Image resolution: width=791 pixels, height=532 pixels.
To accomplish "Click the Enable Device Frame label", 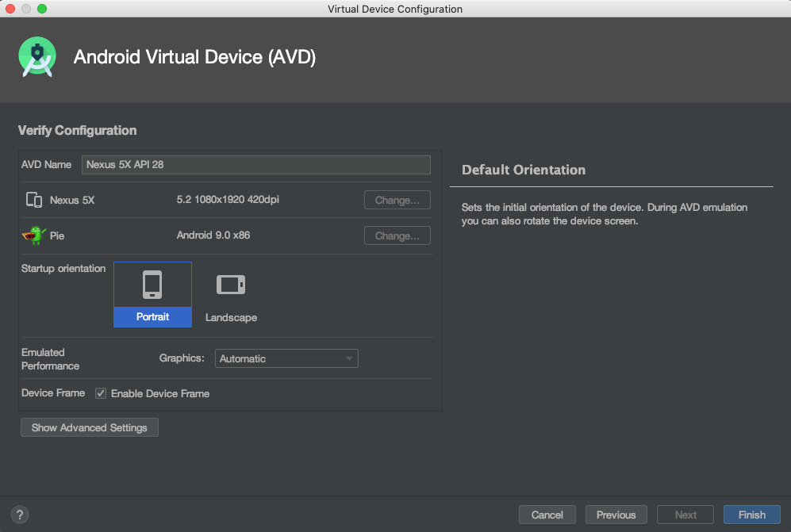I will pos(160,393).
